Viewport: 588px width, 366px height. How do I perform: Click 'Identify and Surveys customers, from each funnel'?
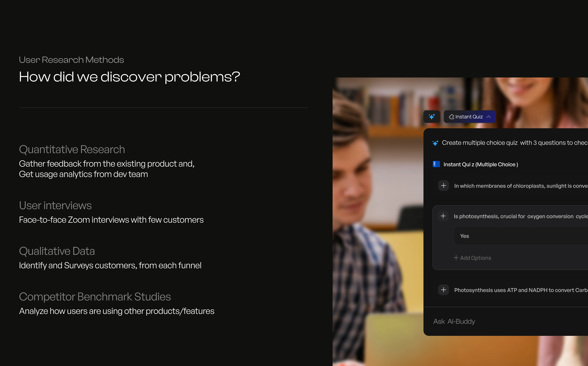tap(110, 266)
